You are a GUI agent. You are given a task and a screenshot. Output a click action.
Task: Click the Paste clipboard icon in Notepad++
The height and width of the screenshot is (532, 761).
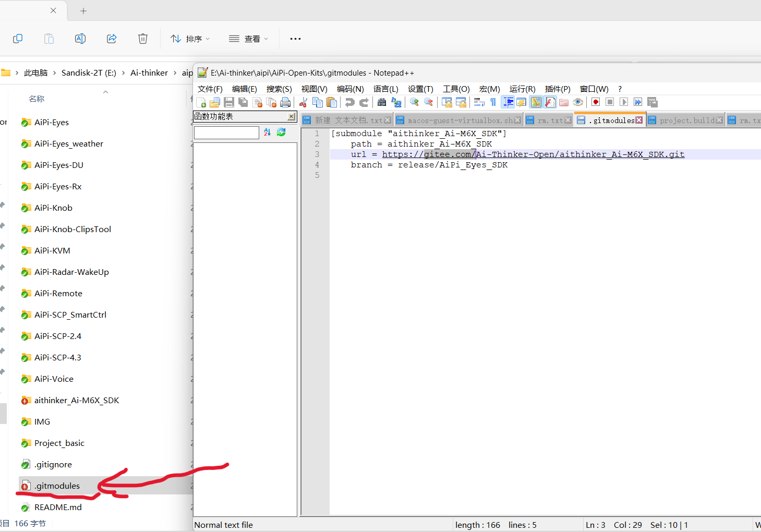[x=332, y=102]
